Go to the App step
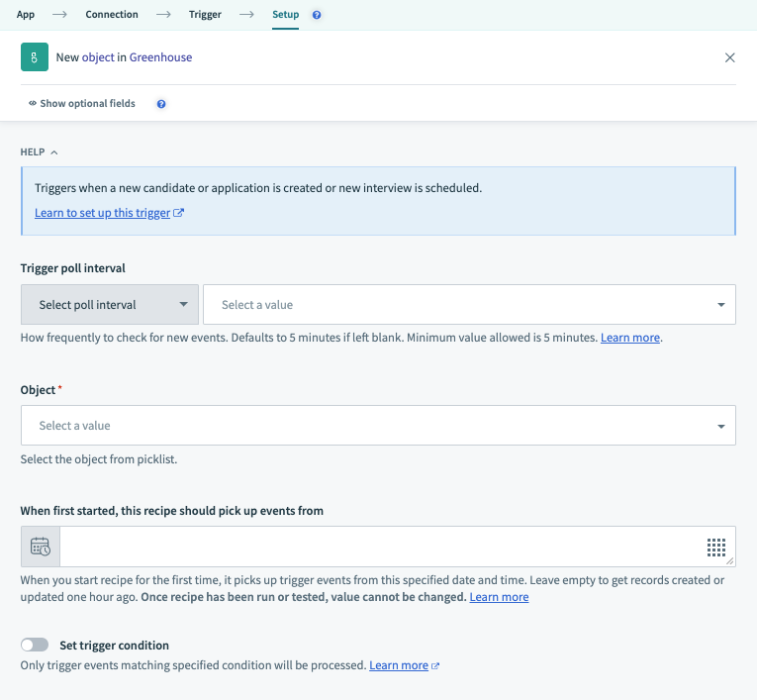The width and height of the screenshot is (757, 700). (x=26, y=15)
